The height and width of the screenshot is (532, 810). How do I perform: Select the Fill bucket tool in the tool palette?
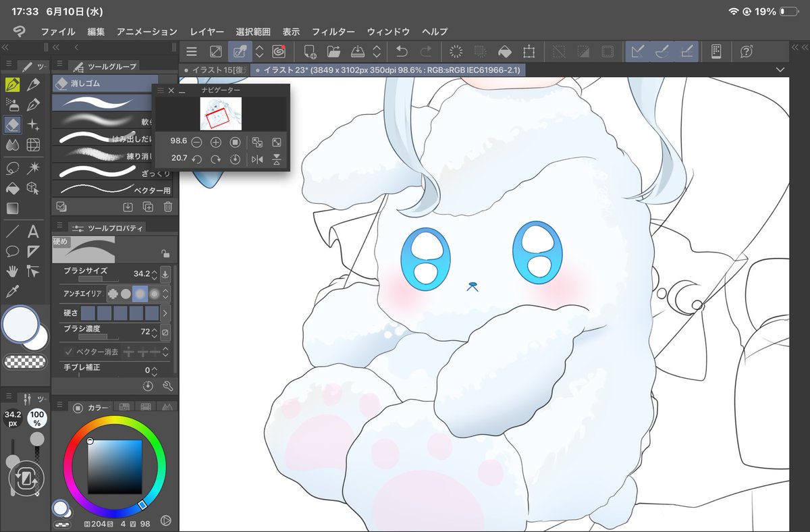pos(12,188)
